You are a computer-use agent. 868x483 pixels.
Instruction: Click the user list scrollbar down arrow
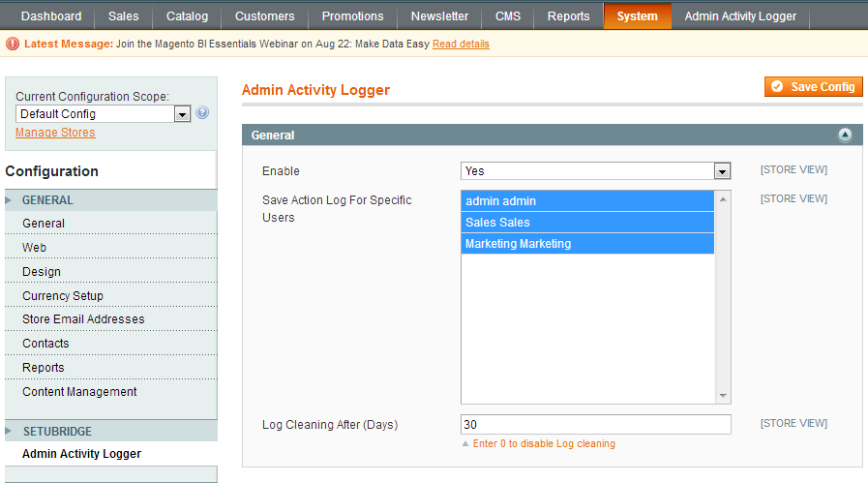[x=723, y=395]
